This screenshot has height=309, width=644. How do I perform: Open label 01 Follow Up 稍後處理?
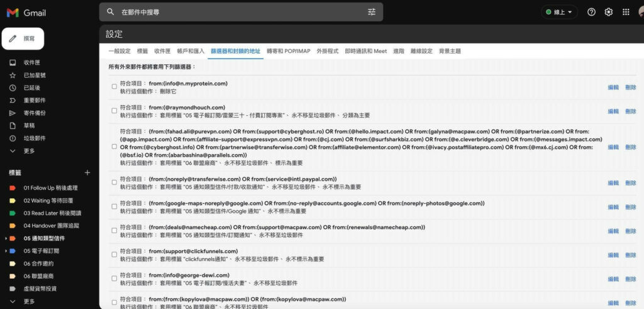tap(50, 188)
